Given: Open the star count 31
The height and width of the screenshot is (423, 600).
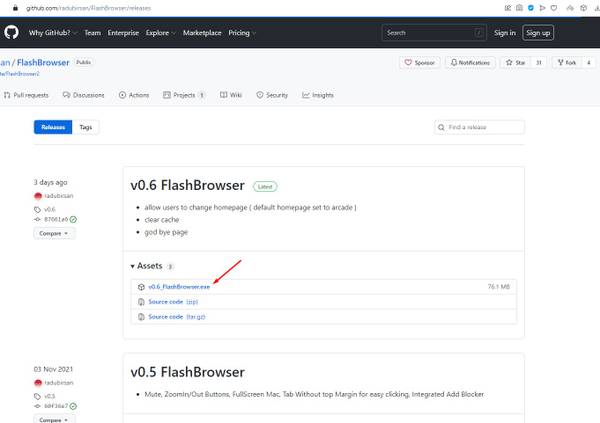Looking at the screenshot, I should [539, 62].
